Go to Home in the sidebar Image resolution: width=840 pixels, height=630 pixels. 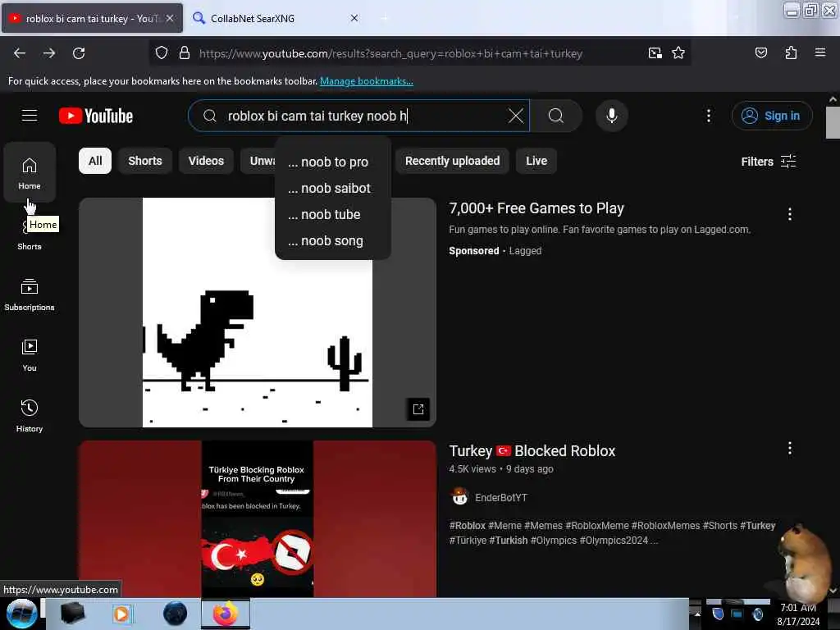(x=30, y=172)
